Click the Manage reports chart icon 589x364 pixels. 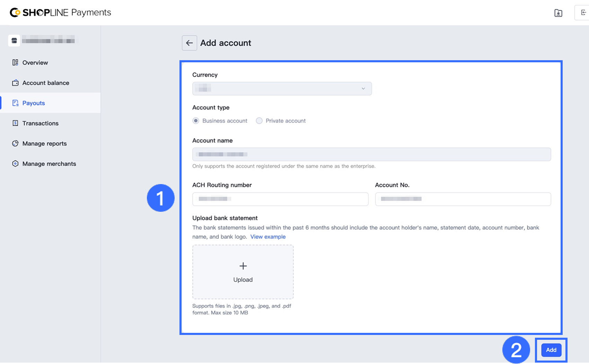(15, 144)
